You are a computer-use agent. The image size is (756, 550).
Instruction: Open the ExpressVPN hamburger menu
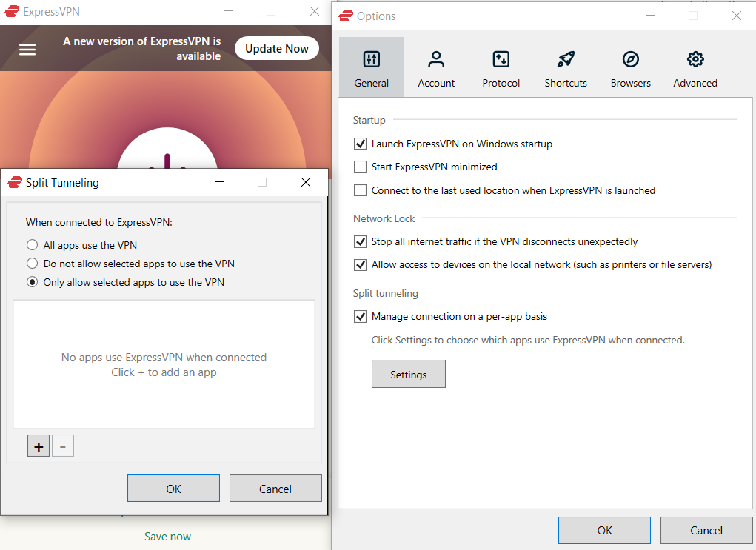(27, 49)
